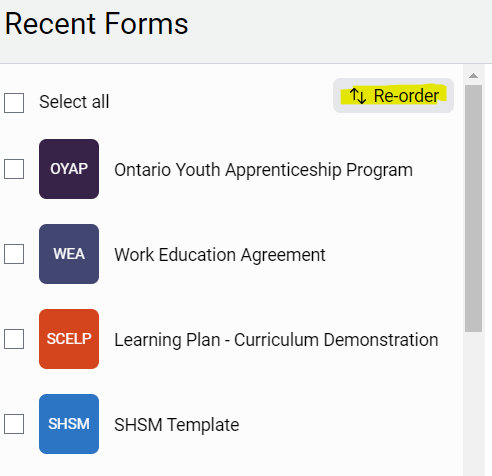Click the Re-order button label
Viewport: 492px width, 476px height.
pyautogui.click(x=406, y=96)
